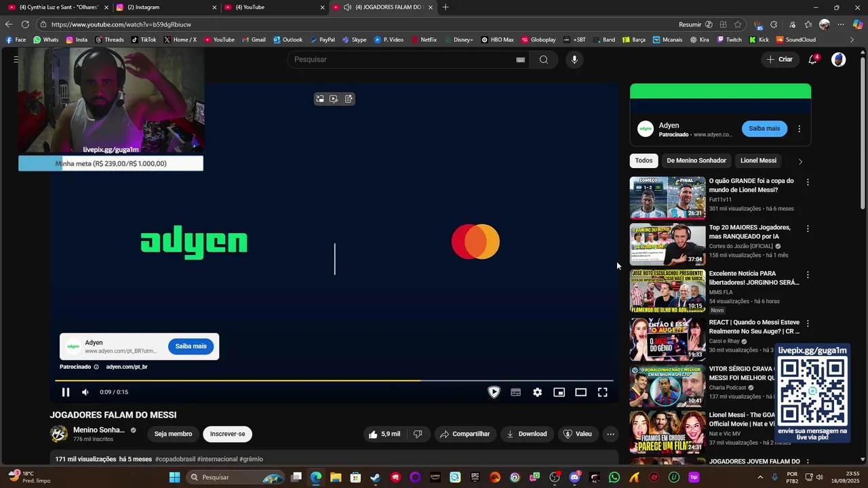Click the Valeu button
This screenshot has width=868, height=488.
[x=578, y=434]
